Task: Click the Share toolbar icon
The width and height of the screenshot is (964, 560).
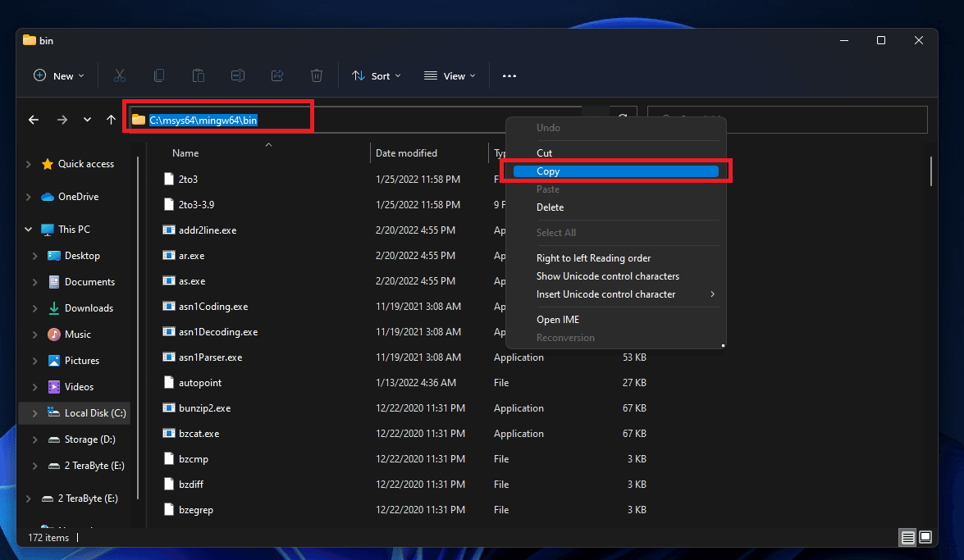Action: 277,75
